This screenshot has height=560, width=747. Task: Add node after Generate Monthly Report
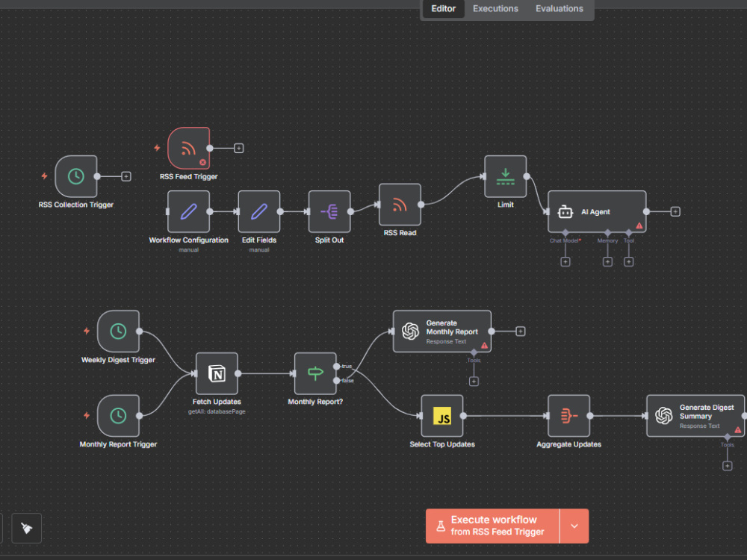point(521,331)
